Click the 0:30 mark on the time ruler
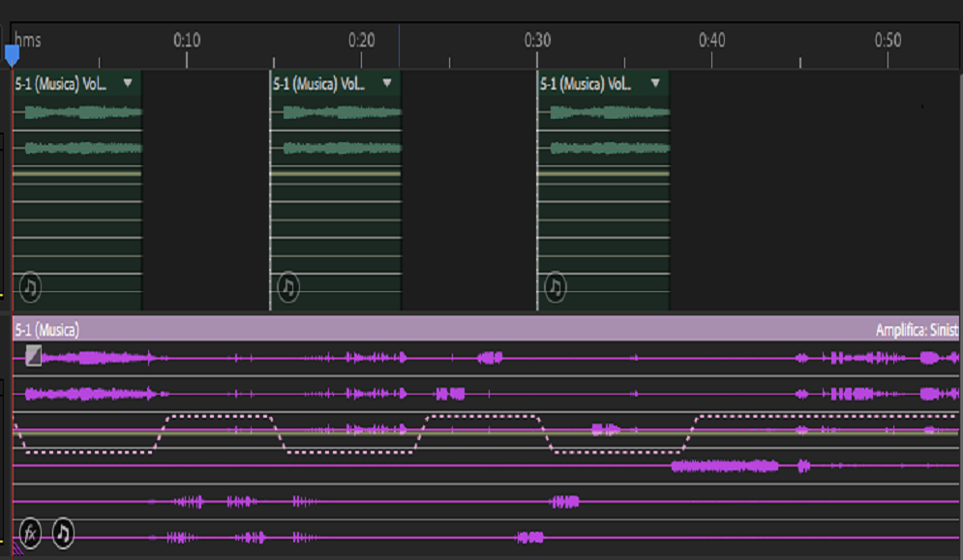 [x=537, y=41]
